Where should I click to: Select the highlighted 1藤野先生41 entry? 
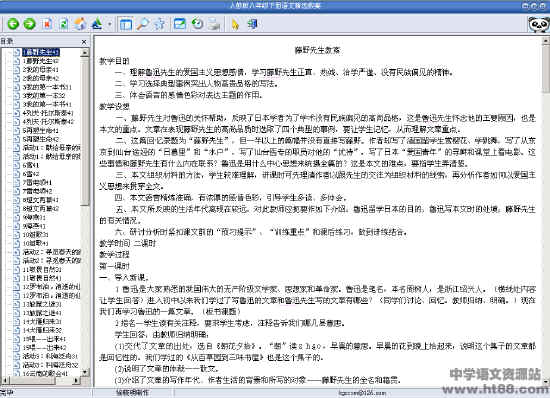pyautogui.click(x=41, y=52)
